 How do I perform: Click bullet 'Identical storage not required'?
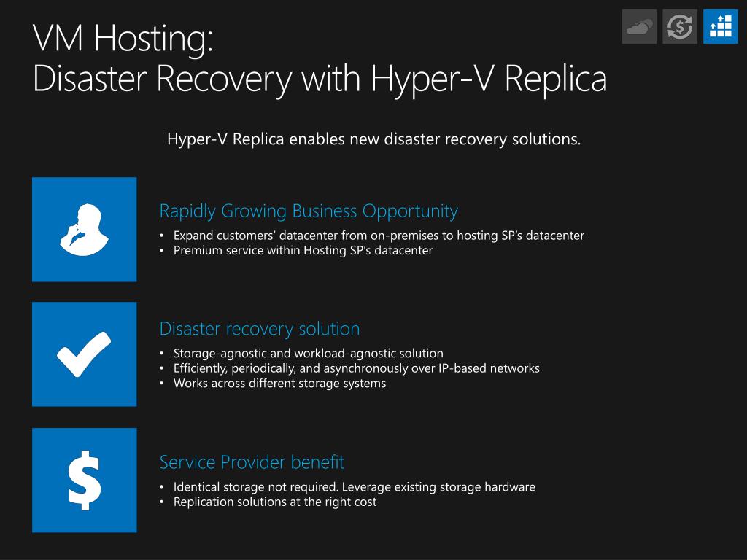[x=355, y=487]
